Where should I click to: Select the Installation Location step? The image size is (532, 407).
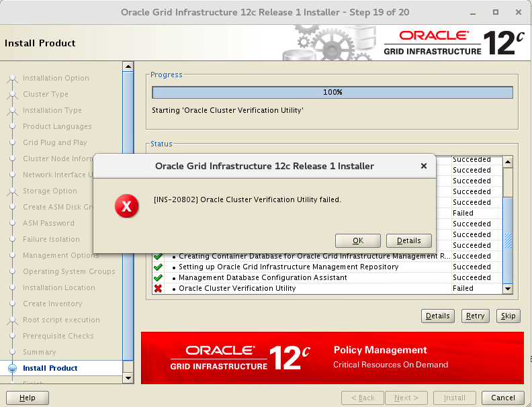tap(59, 287)
